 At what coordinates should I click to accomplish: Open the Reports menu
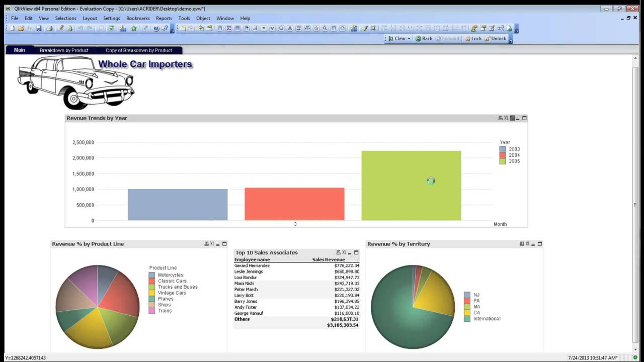point(164,18)
